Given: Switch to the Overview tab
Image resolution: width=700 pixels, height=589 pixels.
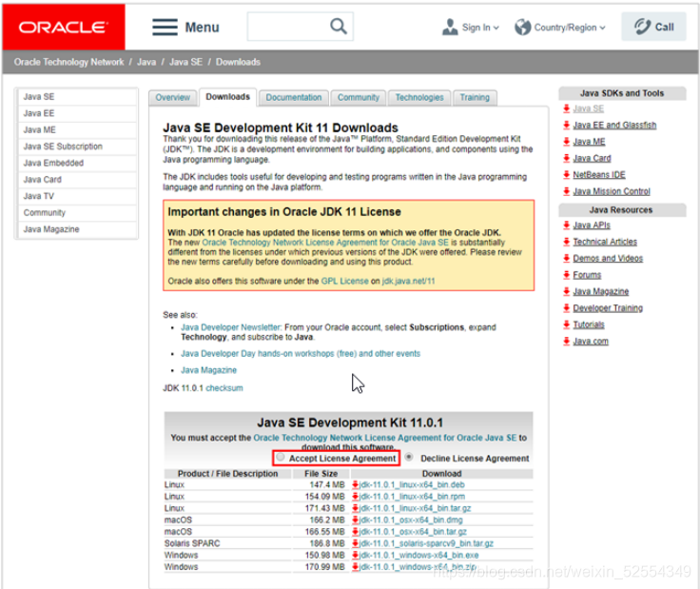Looking at the screenshot, I should (173, 97).
